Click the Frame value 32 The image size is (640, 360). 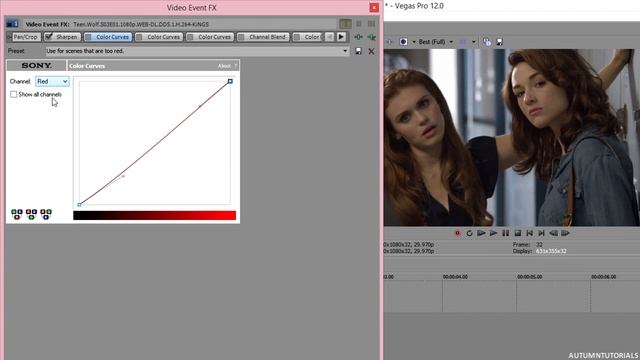click(539, 244)
